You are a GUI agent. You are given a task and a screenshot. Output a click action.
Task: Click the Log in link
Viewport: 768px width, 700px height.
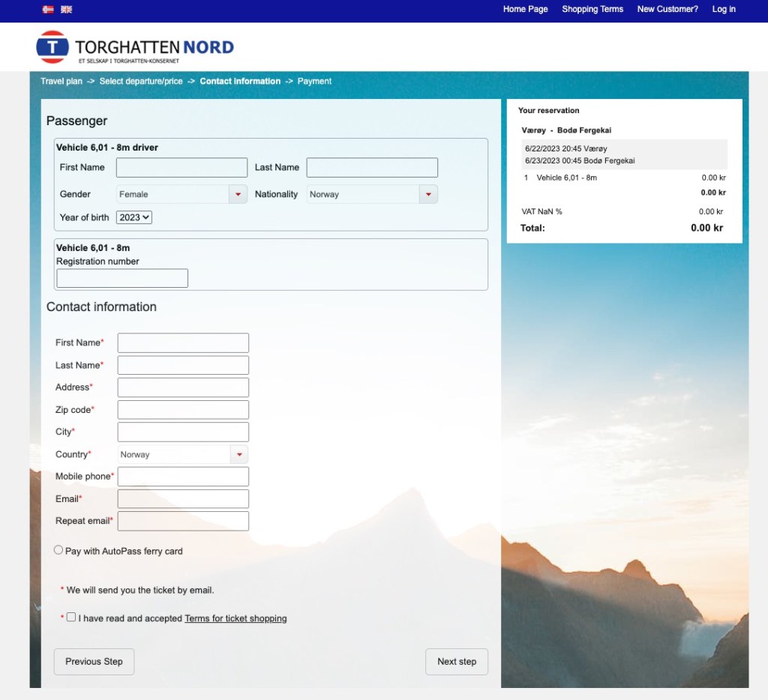pos(724,10)
